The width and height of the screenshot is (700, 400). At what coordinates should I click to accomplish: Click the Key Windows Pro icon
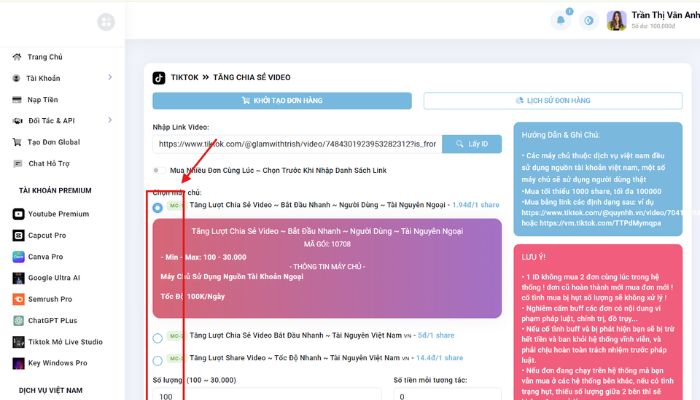tap(18, 363)
